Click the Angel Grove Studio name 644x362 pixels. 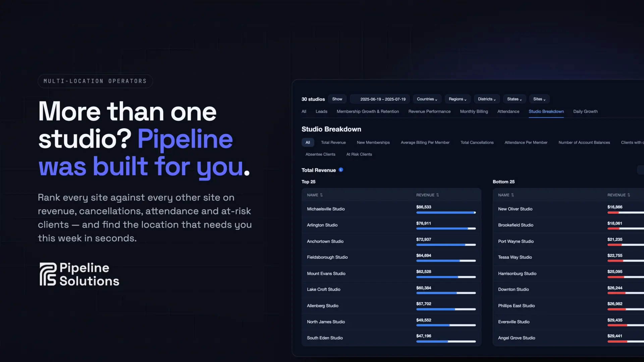[x=517, y=338]
